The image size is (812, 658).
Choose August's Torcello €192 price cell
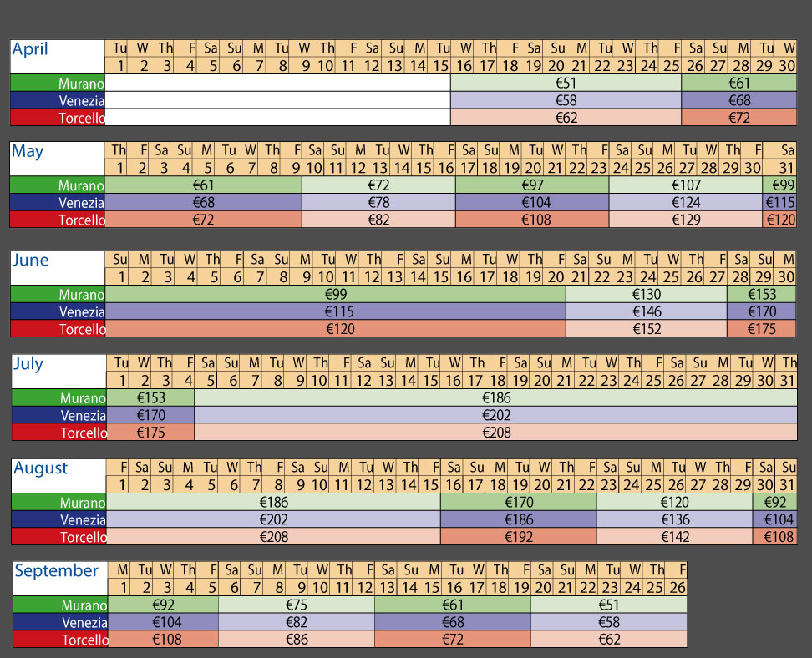coord(519,537)
